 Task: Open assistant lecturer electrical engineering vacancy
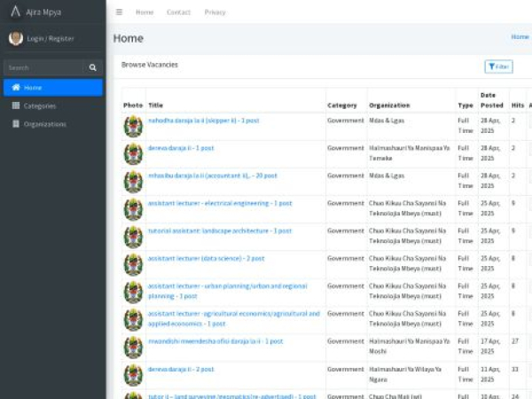(220, 203)
